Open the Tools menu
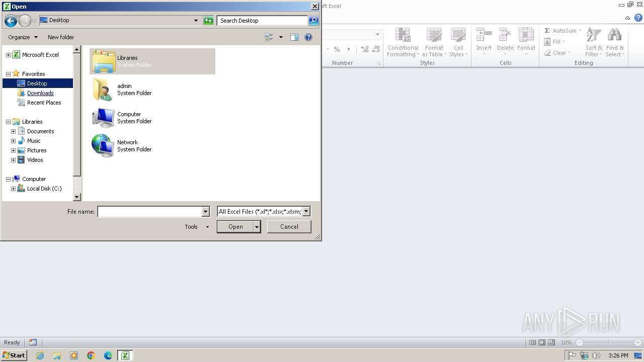Viewport: 644px width, 362px height. 197,227
